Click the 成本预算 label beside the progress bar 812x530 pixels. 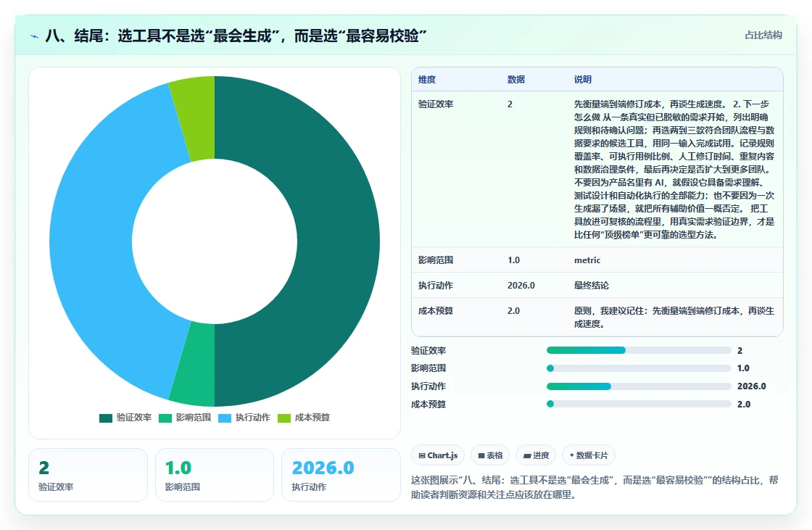(x=428, y=404)
